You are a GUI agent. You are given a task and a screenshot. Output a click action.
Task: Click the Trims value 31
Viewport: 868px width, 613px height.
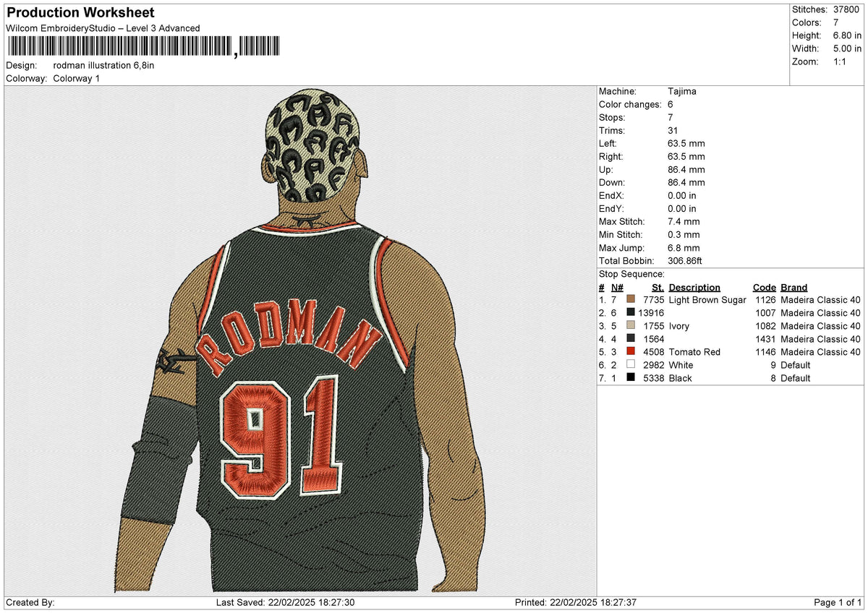[673, 131]
